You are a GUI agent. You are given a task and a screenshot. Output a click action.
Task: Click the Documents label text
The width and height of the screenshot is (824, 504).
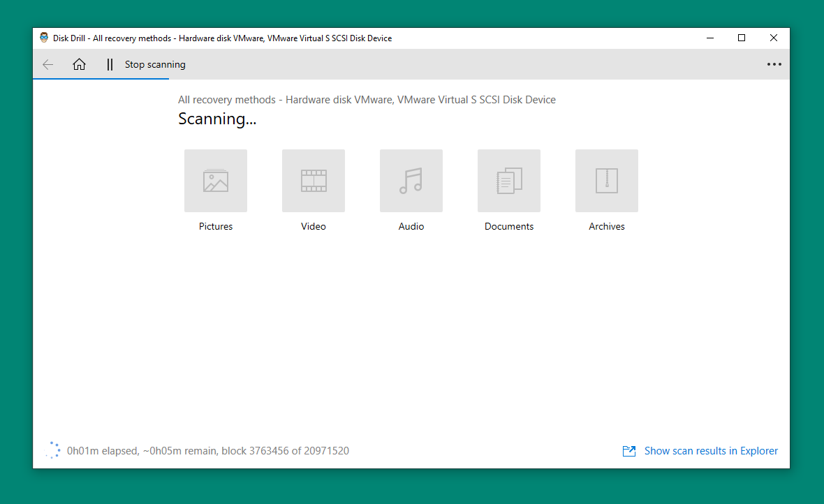(508, 226)
